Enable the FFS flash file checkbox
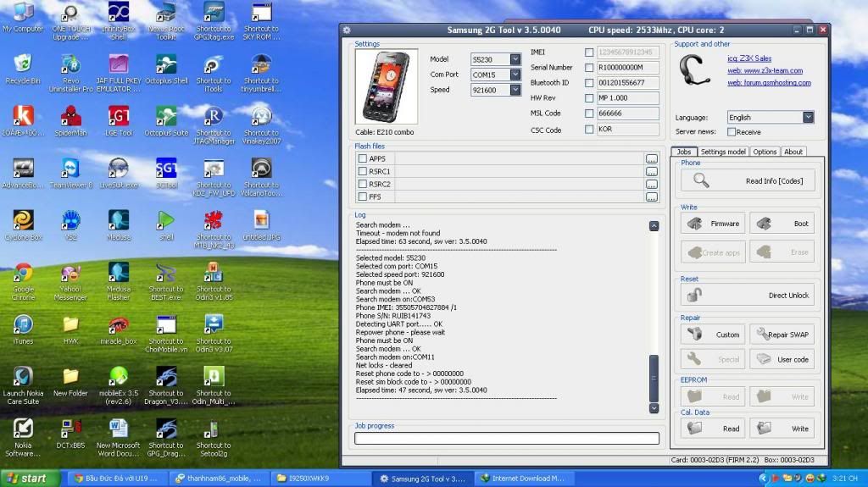 click(x=363, y=196)
